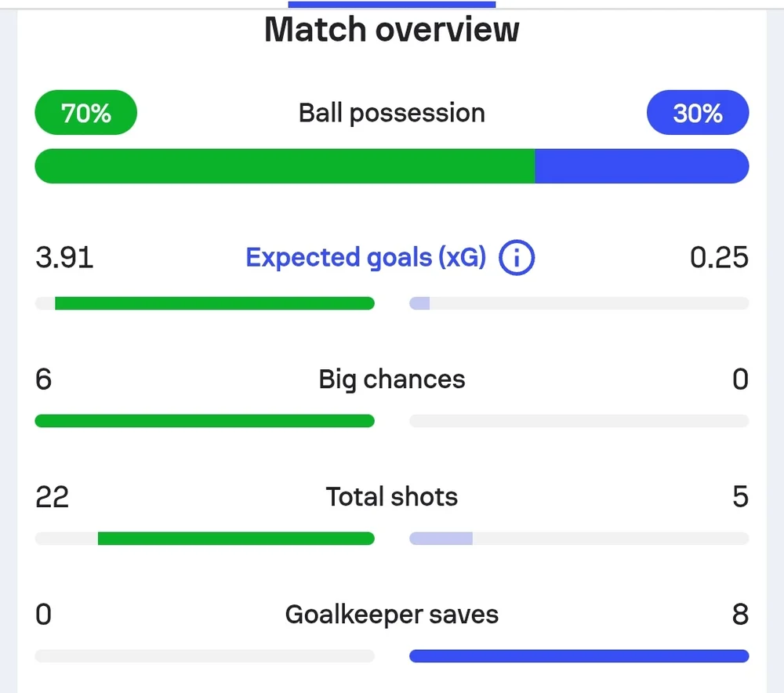Click the Ball possession label
The height and width of the screenshot is (693, 784).
[391, 113]
